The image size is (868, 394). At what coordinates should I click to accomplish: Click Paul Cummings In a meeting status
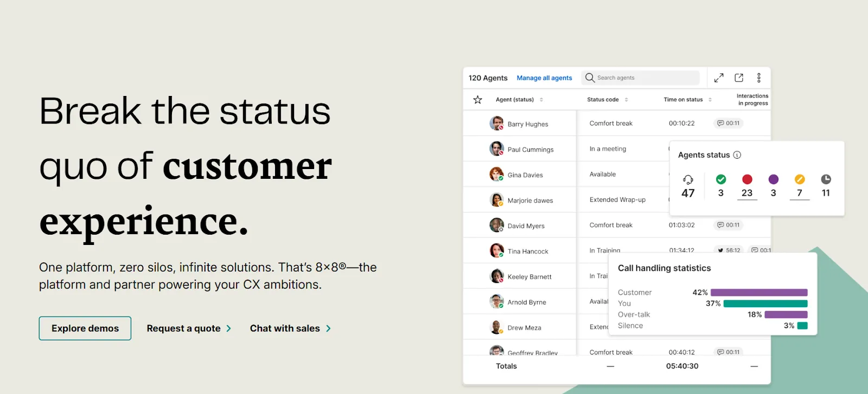point(608,149)
